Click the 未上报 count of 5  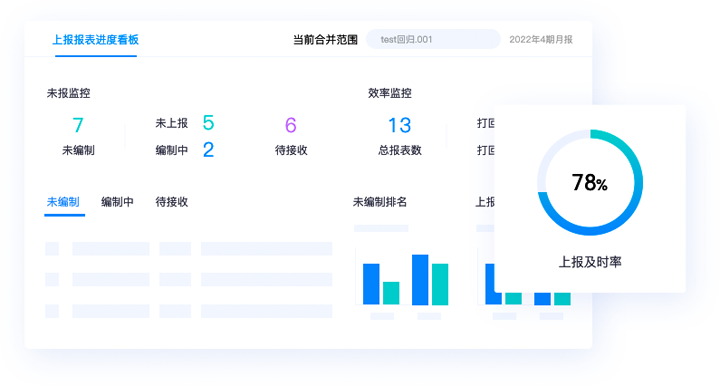point(208,123)
